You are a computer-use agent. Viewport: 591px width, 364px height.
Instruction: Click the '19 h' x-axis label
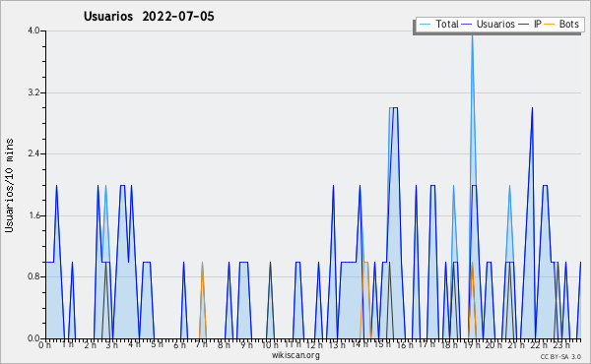[471, 345]
